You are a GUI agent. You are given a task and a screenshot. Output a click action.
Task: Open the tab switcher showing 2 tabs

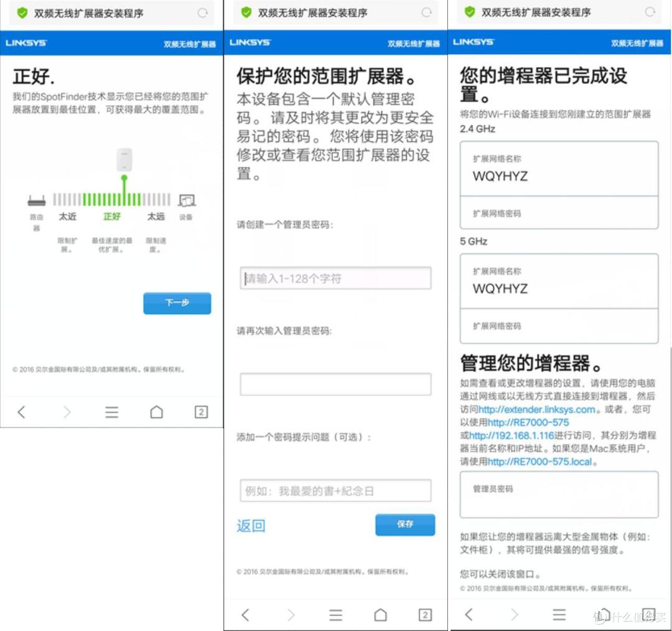pos(201,412)
